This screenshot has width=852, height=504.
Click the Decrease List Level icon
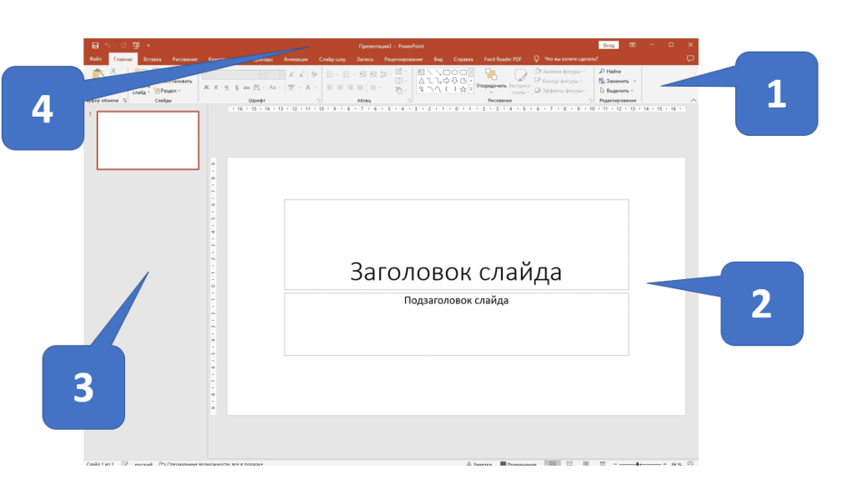[x=363, y=74]
